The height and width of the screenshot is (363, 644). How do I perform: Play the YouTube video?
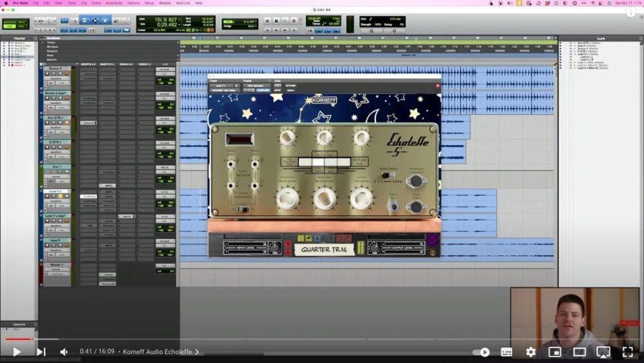pyautogui.click(x=17, y=352)
